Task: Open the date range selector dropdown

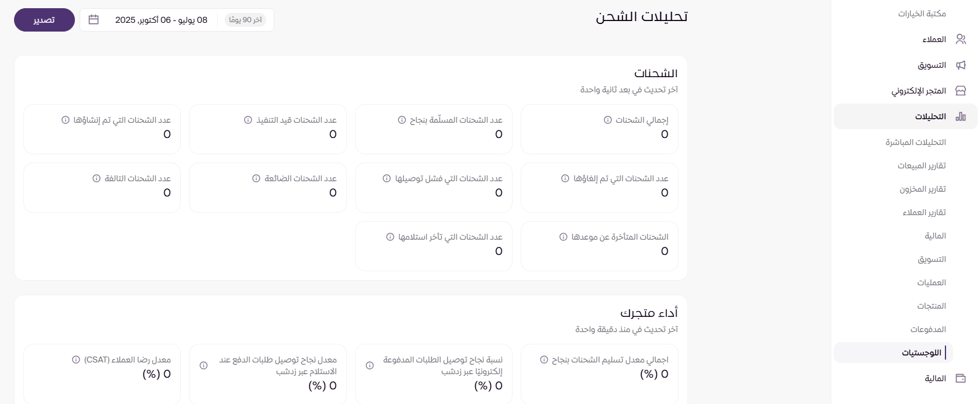Action: click(177, 20)
